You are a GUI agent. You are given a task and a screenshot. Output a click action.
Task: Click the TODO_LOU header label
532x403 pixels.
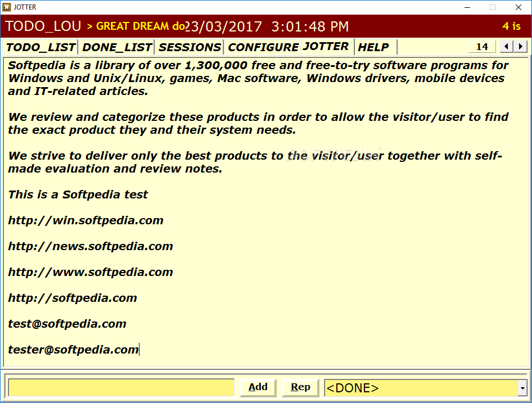43,26
